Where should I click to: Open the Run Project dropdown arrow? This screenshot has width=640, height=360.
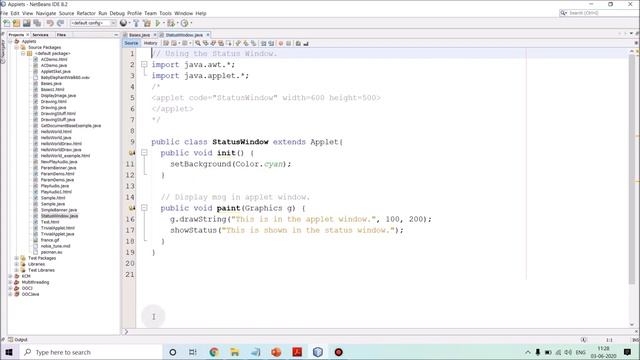point(163,23)
